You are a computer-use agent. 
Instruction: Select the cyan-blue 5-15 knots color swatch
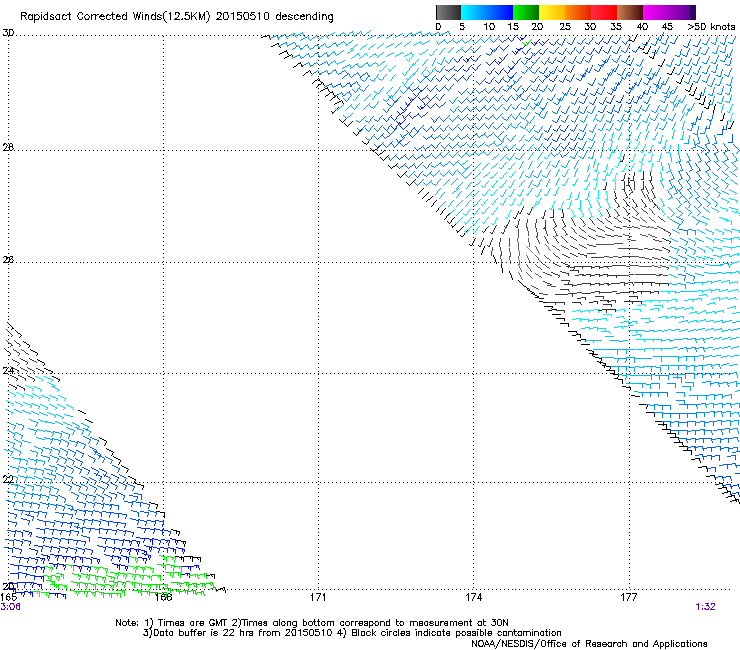[x=487, y=12]
